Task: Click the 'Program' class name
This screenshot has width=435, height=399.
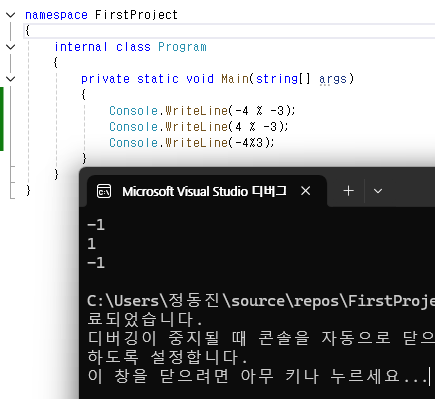Action: coord(182,47)
